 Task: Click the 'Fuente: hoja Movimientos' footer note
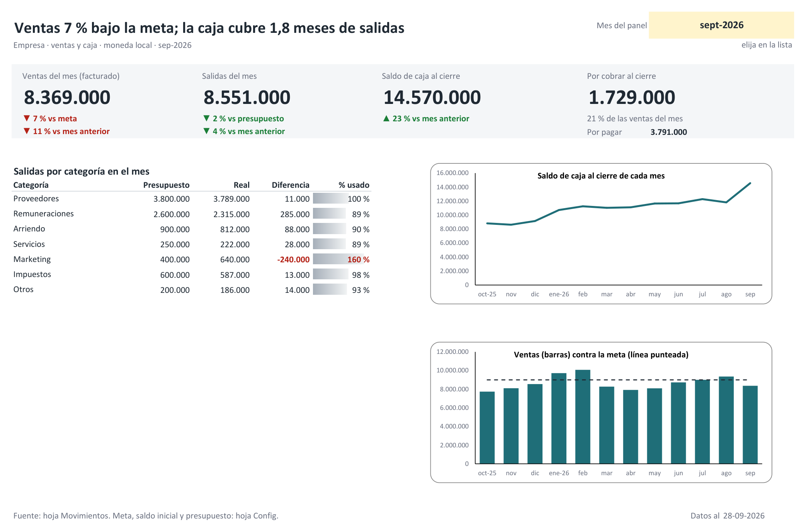[146, 516]
